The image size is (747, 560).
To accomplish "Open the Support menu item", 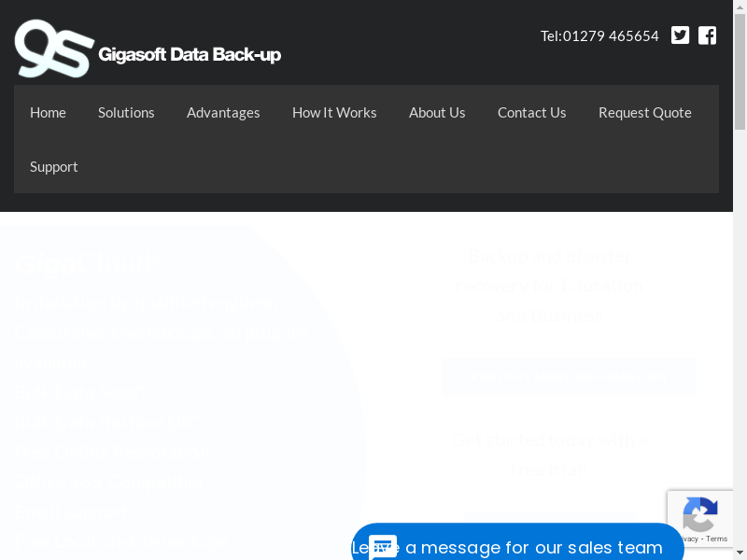I will click(x=54, y=166).
